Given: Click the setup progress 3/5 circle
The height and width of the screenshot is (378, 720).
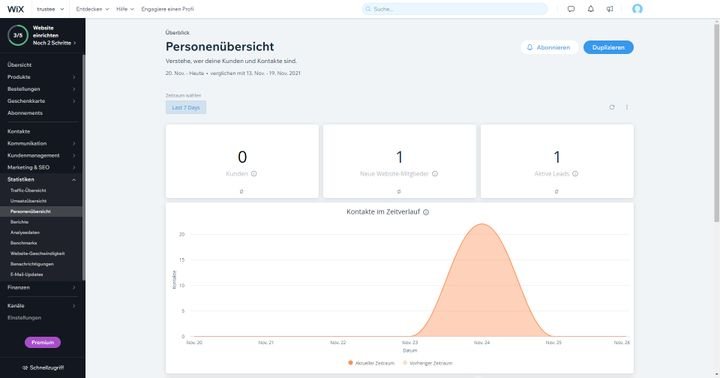Looking at the screenshot, I should (x=18, y=35).
